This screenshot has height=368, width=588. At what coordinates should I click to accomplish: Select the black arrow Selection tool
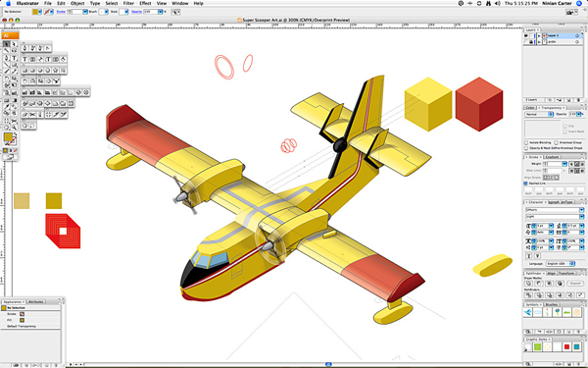(7, 44)
